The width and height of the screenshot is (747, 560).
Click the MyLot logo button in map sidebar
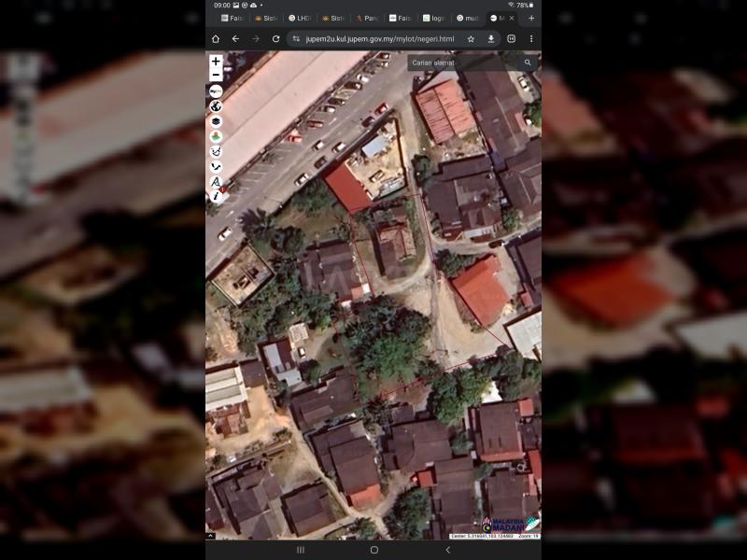point(216,91)
